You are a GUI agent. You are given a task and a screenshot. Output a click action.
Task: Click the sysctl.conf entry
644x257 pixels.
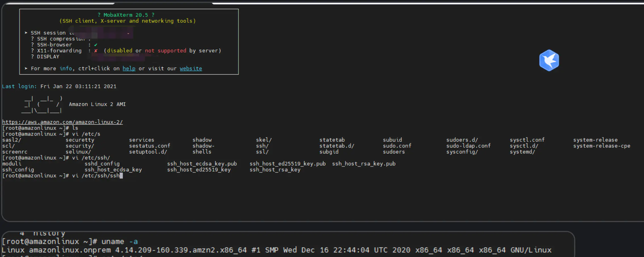[527, 140]
